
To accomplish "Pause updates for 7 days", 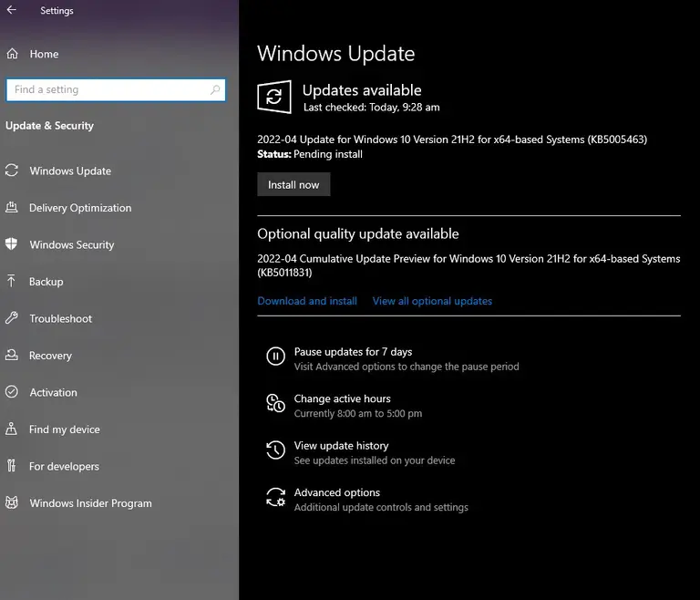I will [353, 352].
